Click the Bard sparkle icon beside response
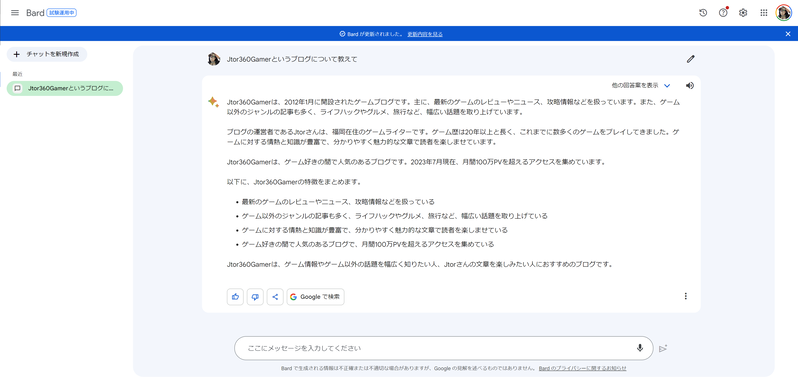 click(213, 102)
